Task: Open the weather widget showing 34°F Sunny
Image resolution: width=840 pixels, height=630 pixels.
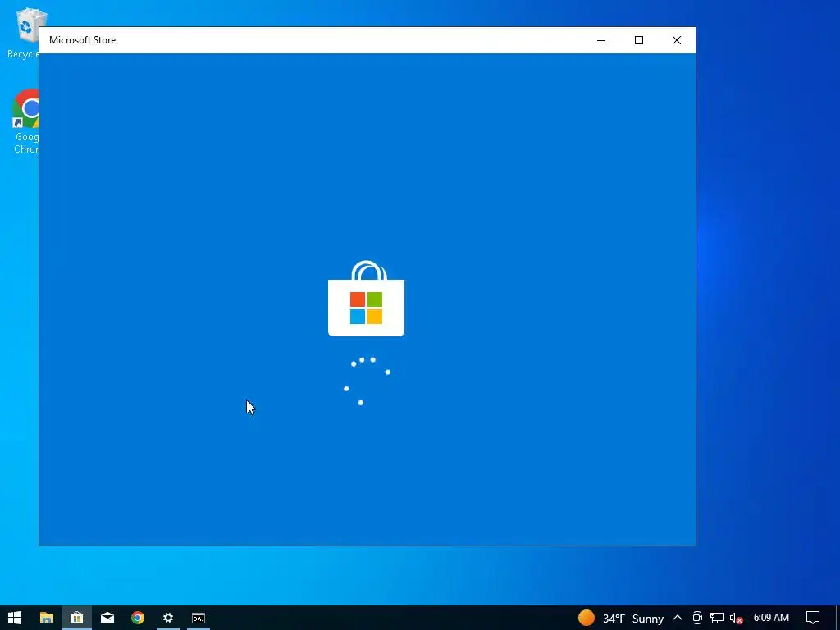Action: click(x=621, y=619)
